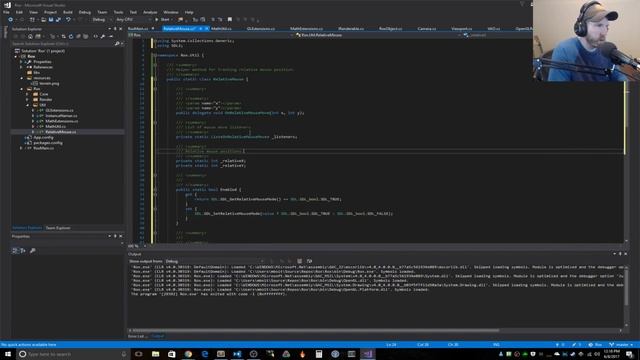Open Edge from the taskbar
Viewport: 640px width, 360px height.
click(x=204, y=354)
